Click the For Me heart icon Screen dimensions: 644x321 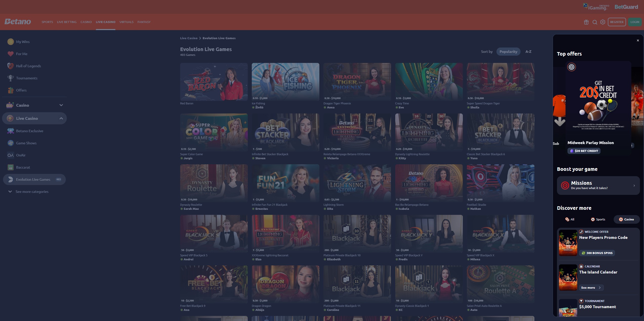(10, 54)
